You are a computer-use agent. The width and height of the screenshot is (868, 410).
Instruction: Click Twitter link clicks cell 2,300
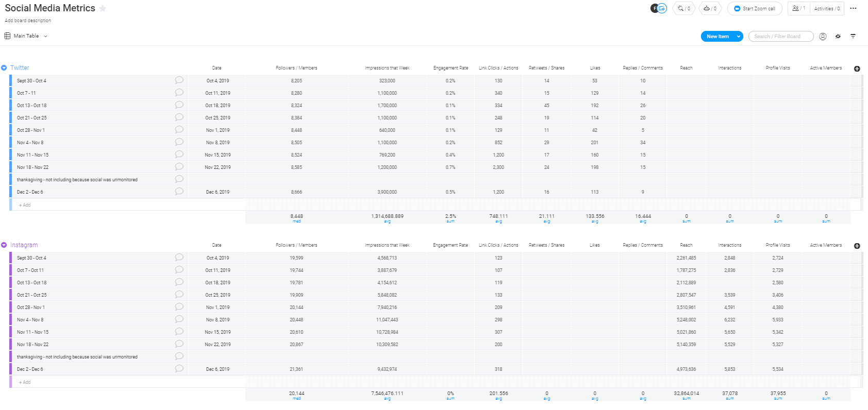click(498, 167)
